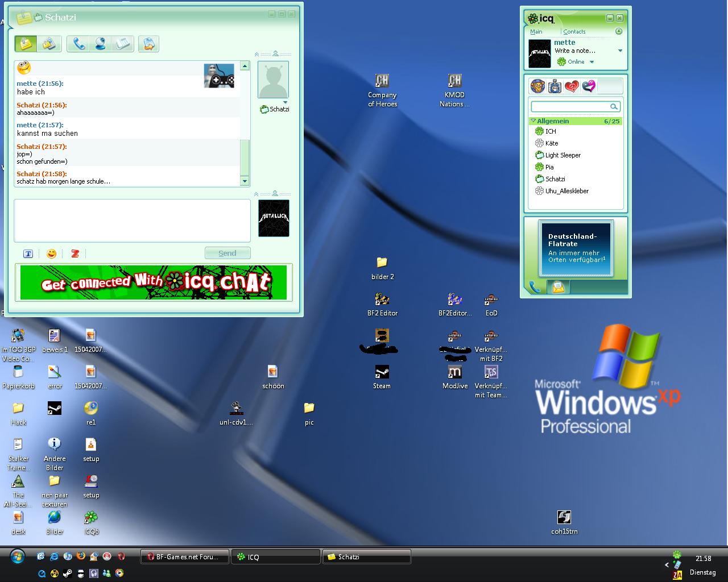Screen dimensions: 728x582
Task: Expand the Write a note dropdown arrow
Action: pos(620,51)
